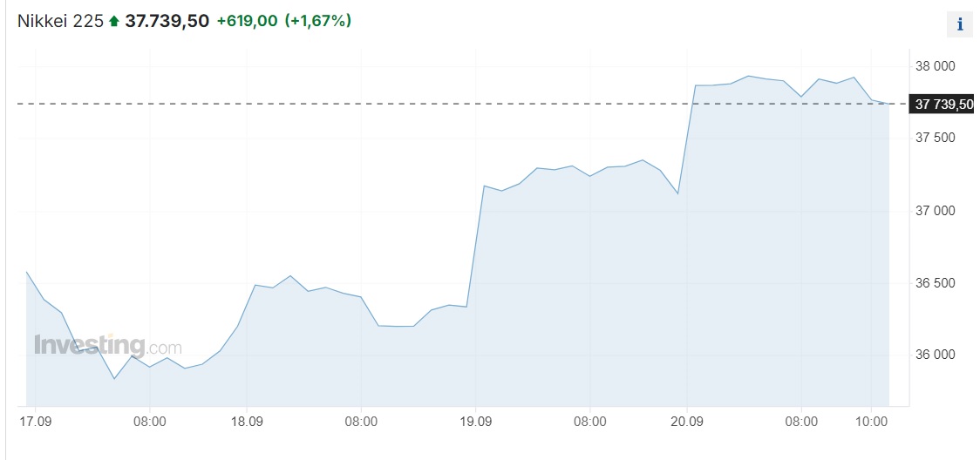Select the 17.09 date axis marker

[x=35, y=422]
